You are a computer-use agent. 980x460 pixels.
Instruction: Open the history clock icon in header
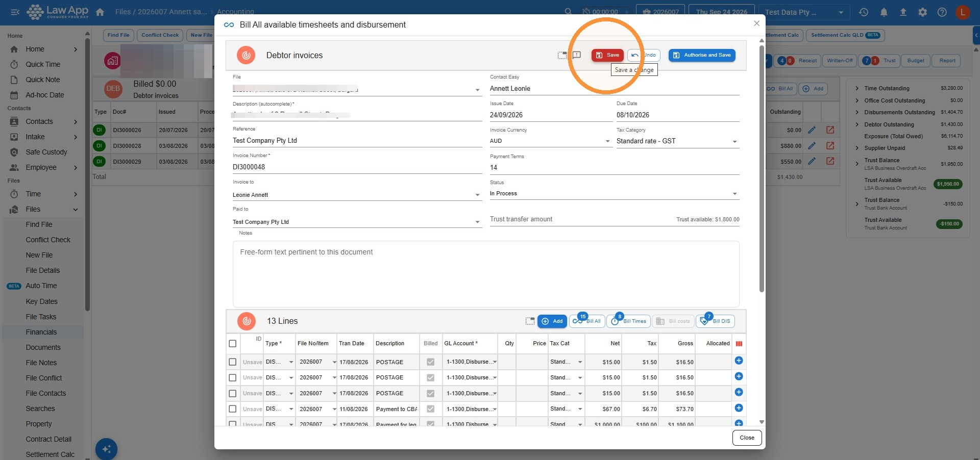864,12
